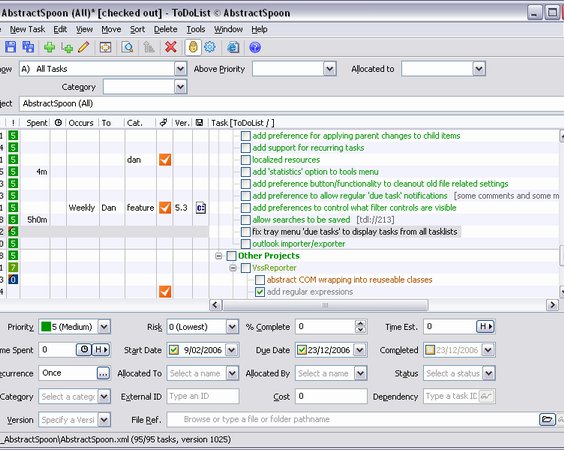
Task: Click the red X delete icon
Action: 171,47
